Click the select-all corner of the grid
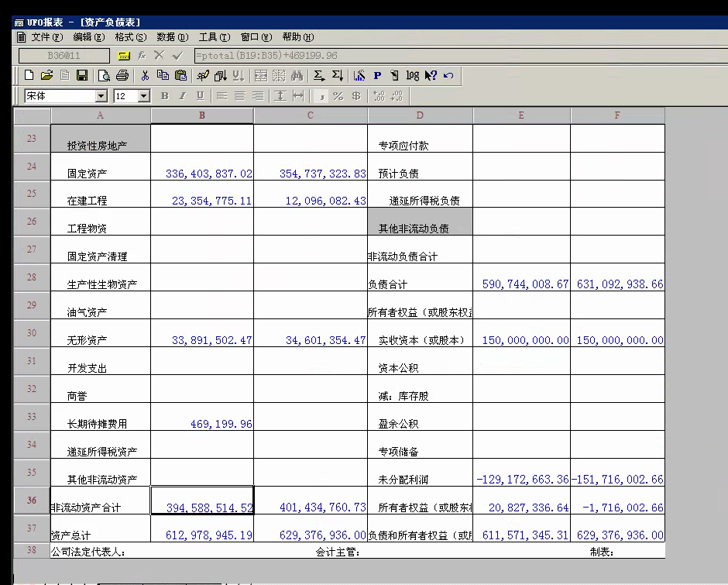 32,115
